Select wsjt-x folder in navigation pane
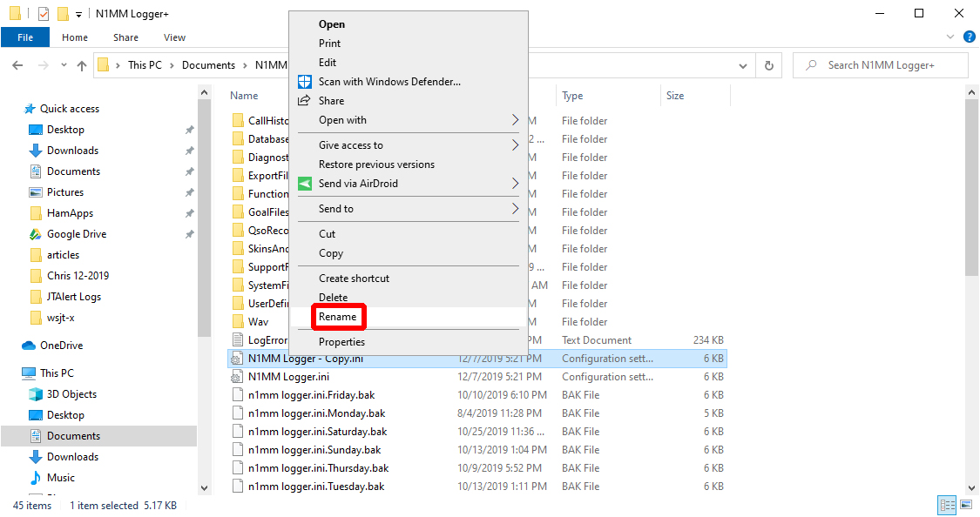Viewport: 980px width, 517px height. click(61, 318)
